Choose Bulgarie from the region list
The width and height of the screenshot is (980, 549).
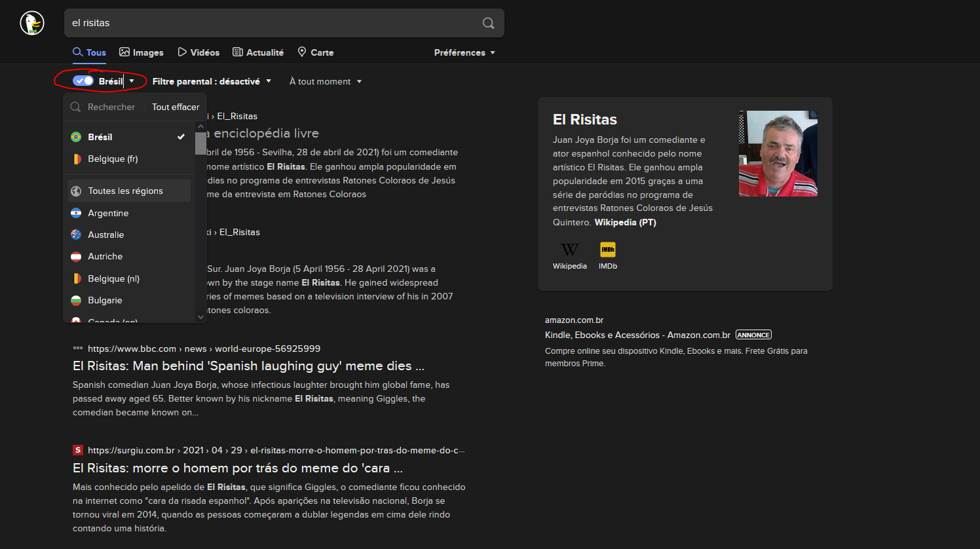[128, 300]
